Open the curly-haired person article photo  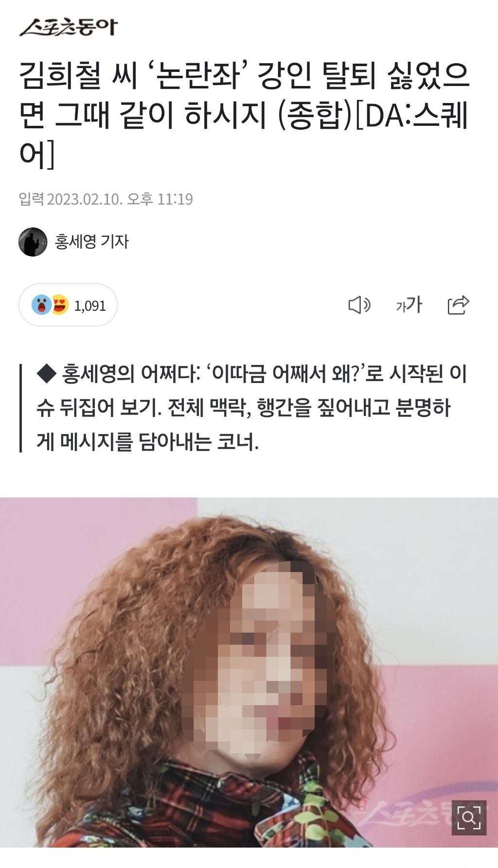(249, 672)
